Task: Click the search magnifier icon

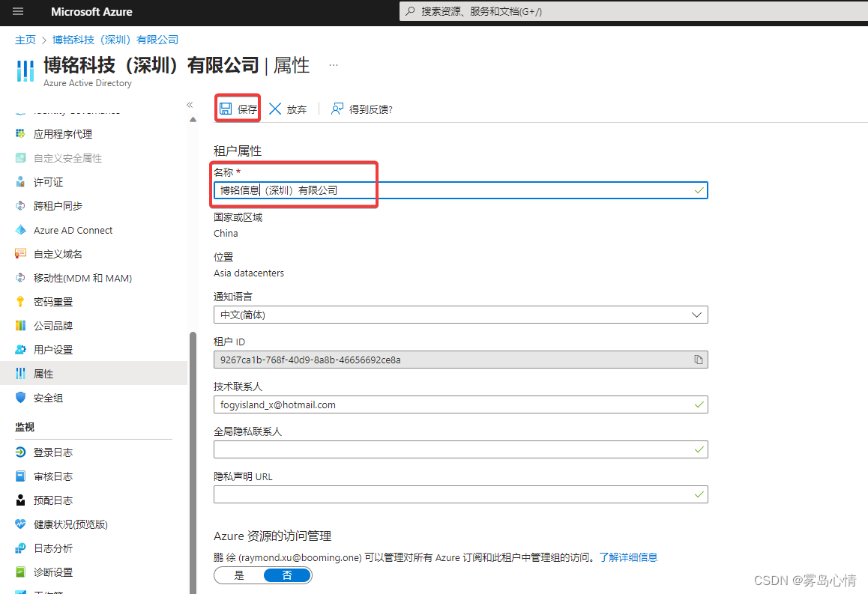Action: pos(410,11)
